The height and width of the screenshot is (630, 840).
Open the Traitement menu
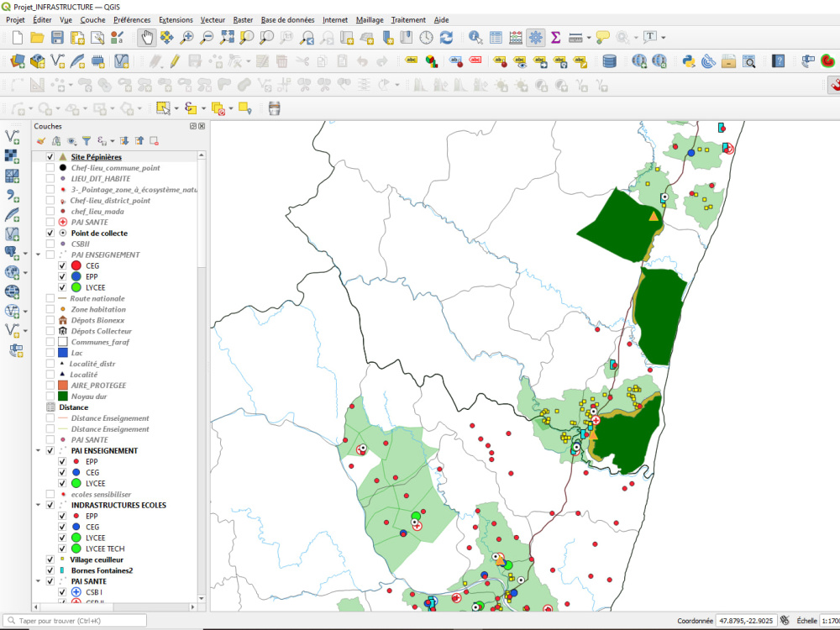(408, 20)
